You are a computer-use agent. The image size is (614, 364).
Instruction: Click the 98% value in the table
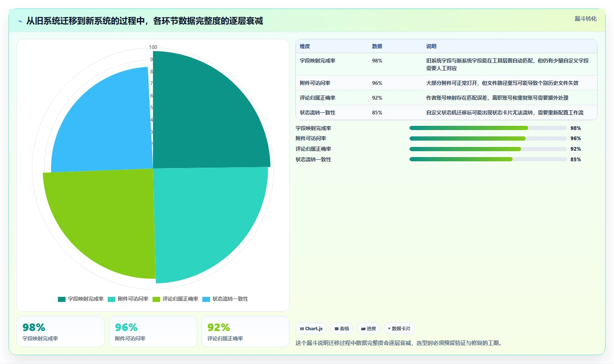377,61
